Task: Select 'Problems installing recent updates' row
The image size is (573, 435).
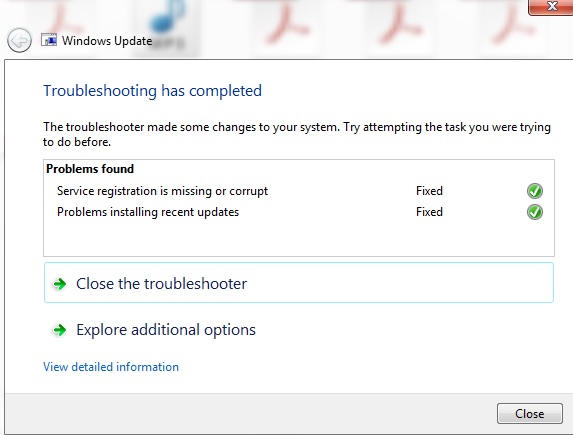Action: coord(299,212)
